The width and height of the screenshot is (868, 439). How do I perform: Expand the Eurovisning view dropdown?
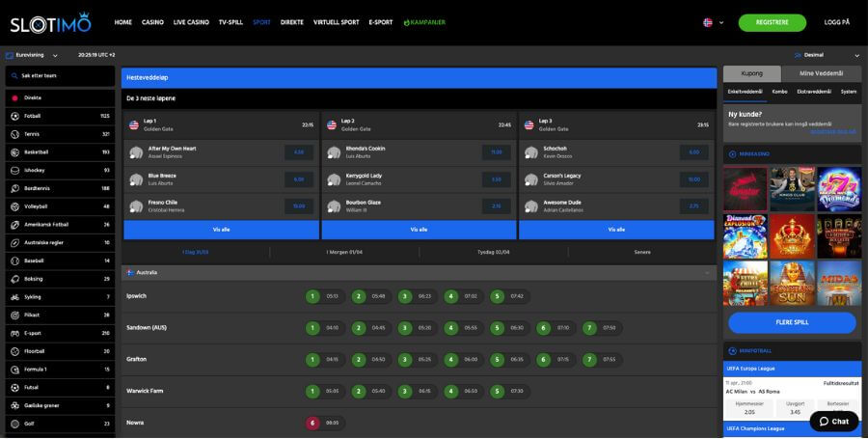coord(32,55)
